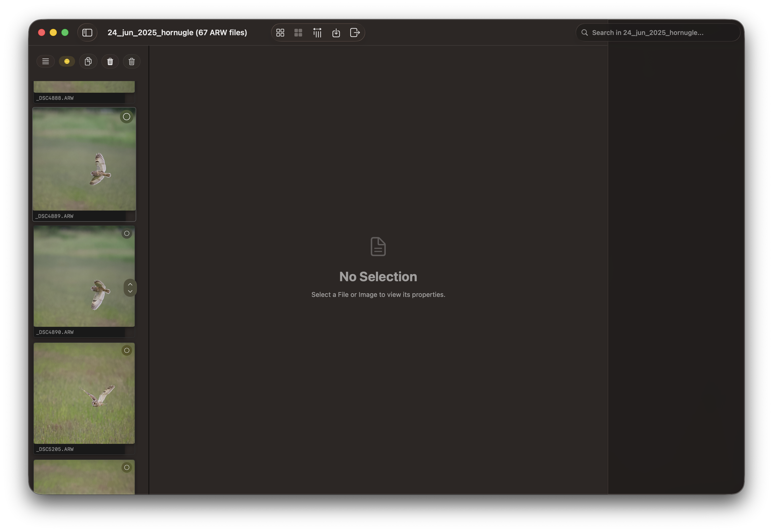The width and height of the screenshot is (773, 532).
Task: Click the export files icon
Action: (x=354, y=32)
